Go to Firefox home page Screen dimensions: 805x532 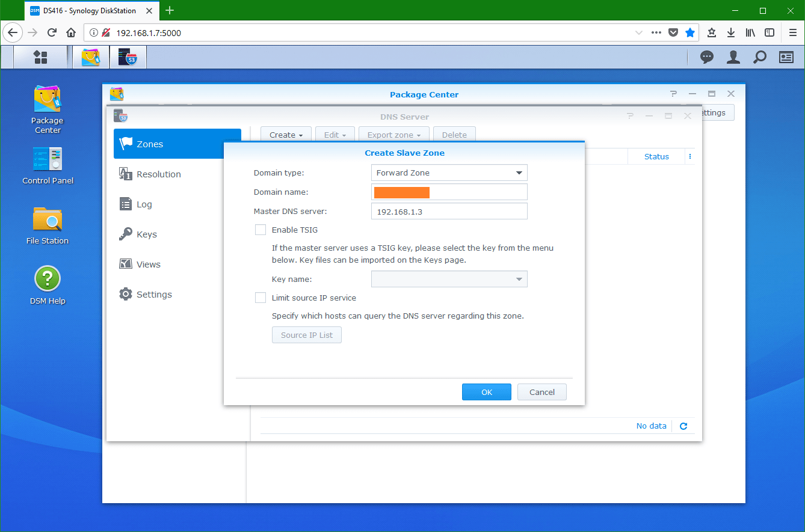(71, 32)
